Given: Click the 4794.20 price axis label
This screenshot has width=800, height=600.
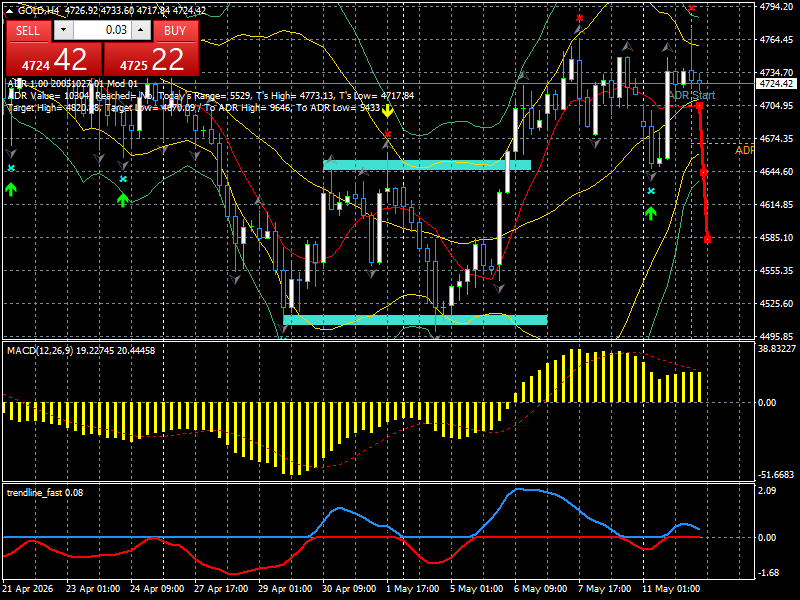Looking at the screenshot, I should click(776, 7).
